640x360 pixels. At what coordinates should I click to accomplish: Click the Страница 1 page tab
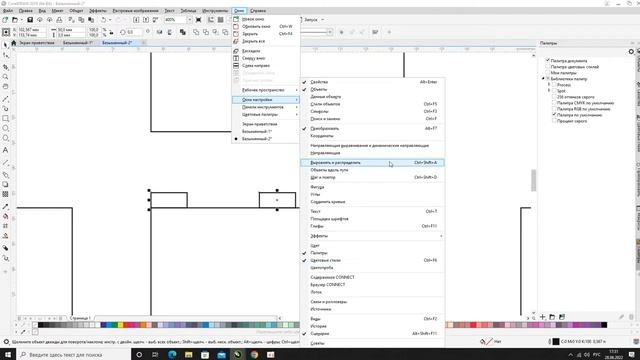coord(80,318)
